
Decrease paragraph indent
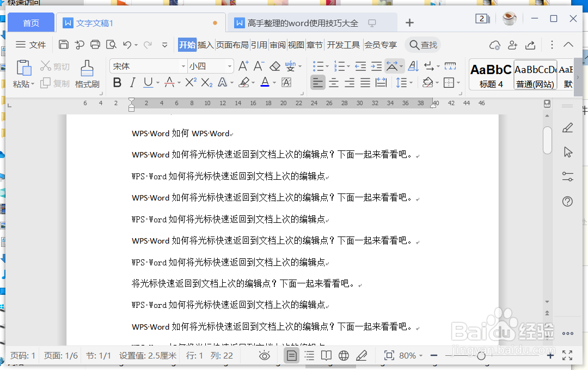click(360, 66)
